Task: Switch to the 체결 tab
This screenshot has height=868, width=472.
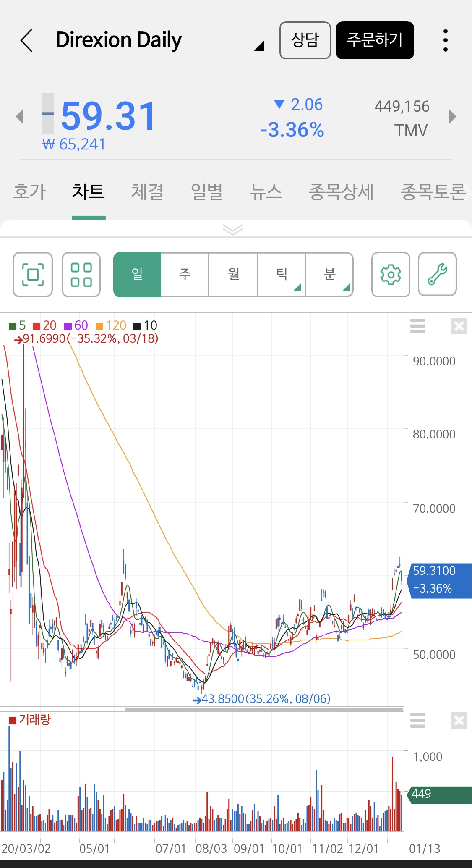Action: point(147,192)
